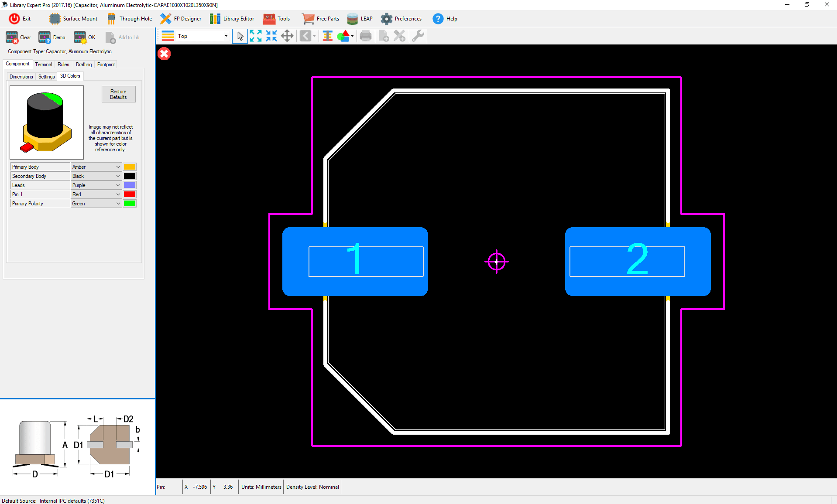This screenshot has height=504, width=837.
Task: Click the Default Source status text
Action: click(53, 501)
